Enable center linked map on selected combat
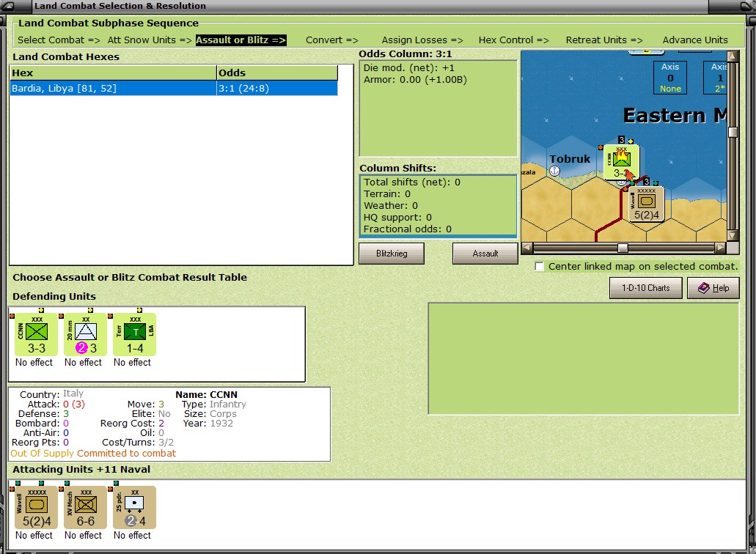This screenshot has height=554, width=756. click(539, 267)
